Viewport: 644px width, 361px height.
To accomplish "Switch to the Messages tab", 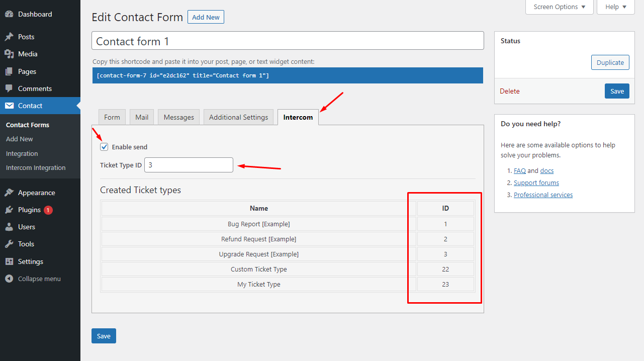I will (179, 117).
